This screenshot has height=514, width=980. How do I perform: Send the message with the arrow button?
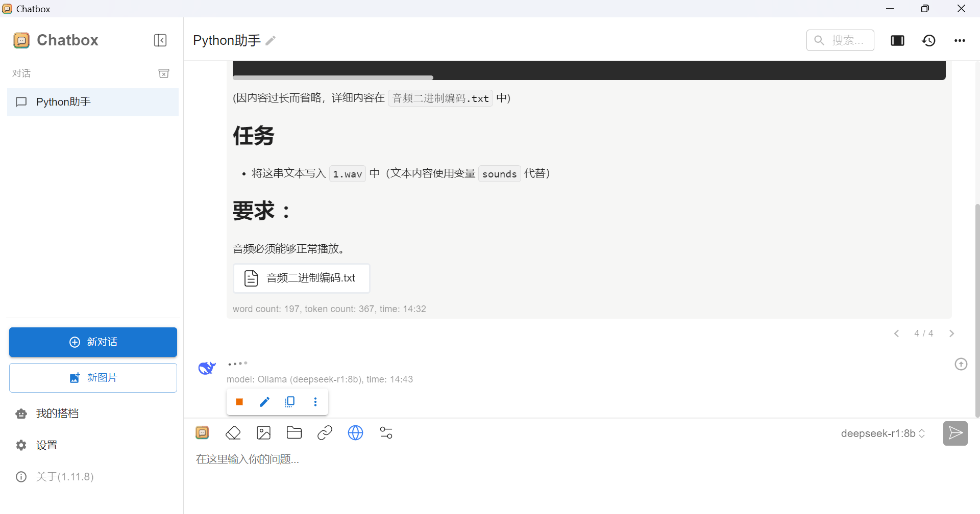point(955,433)
